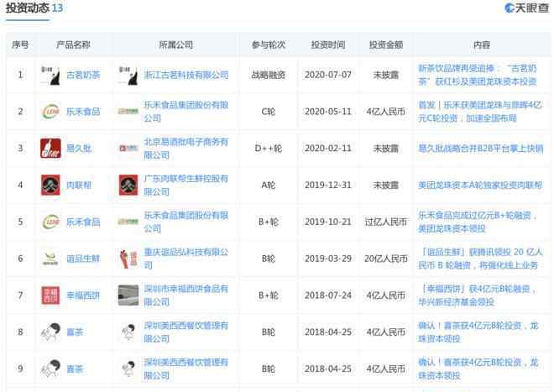Click the 天眼查 logo at top right
This screenshot has height=392, width=554.
527,8
